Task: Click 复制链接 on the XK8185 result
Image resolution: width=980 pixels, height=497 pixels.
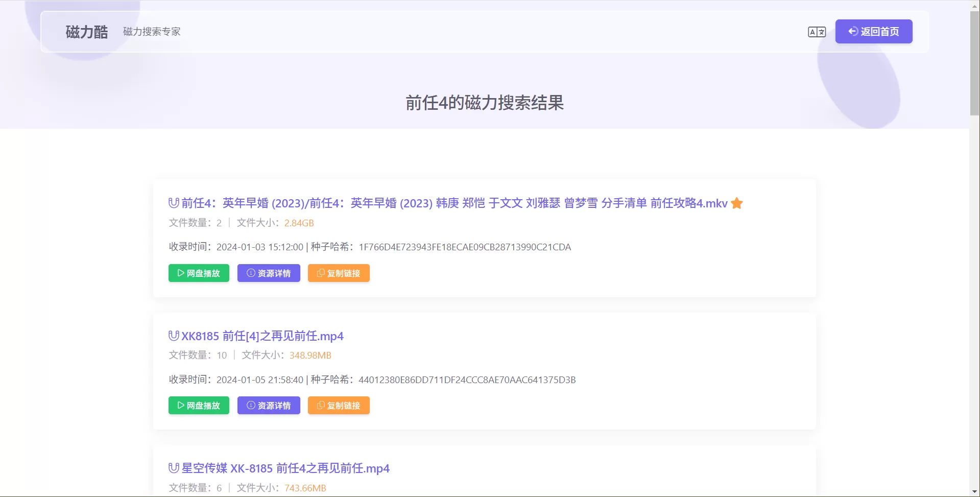Action: point(339,405)
